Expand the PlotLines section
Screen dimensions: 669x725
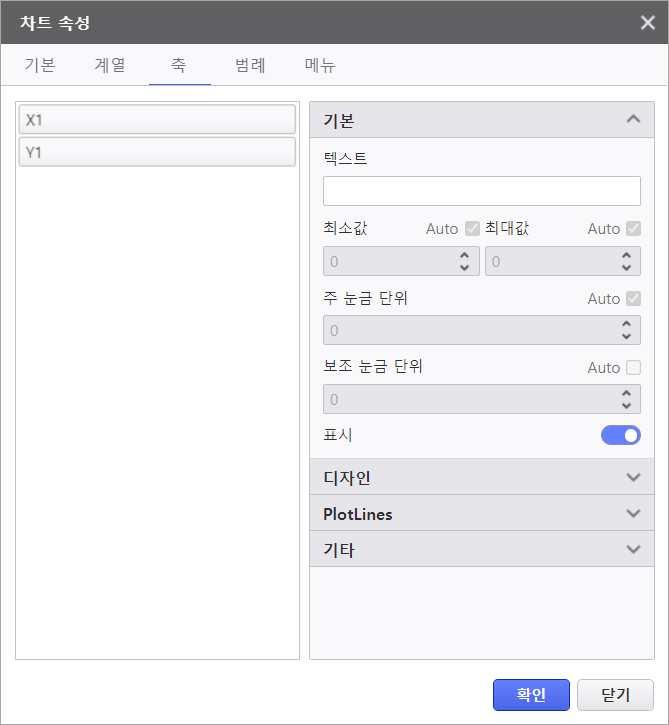point(632,514)
